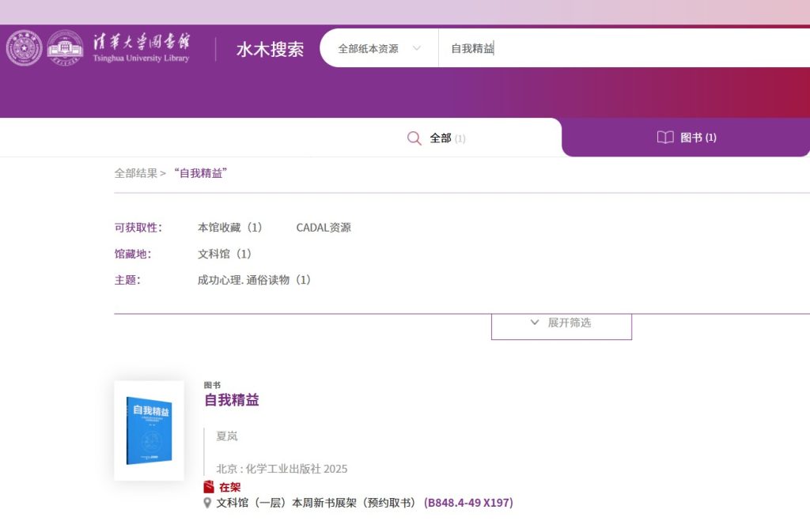Click the magnifier icon beside 全部
The image size is (810, 532).
click(414, 138)
